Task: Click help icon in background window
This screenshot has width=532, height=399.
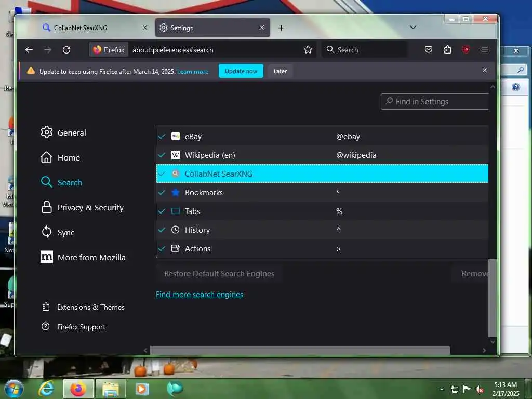Action: click(x=516, y=87)
